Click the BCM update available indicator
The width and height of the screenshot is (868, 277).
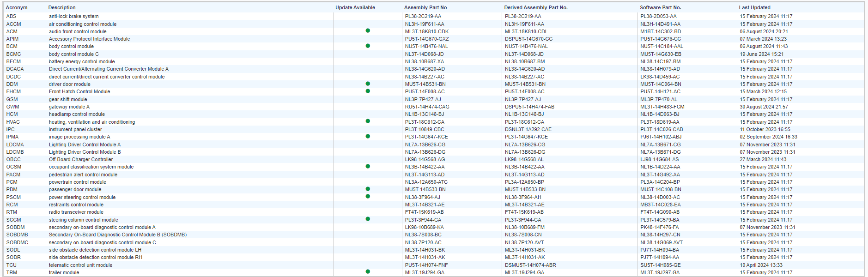pyautogui.click(x=368, y=46)
